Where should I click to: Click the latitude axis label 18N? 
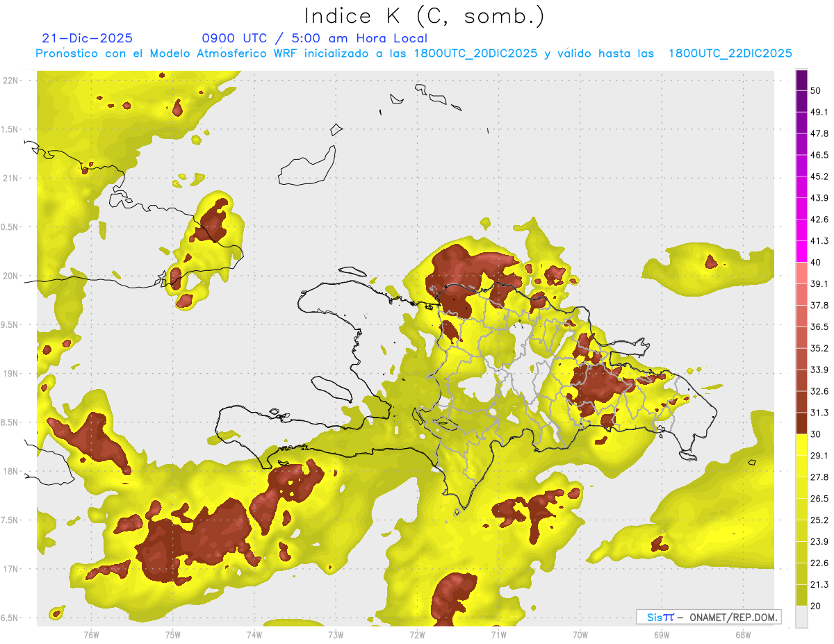pyautogui.click(x=11, y=472)
